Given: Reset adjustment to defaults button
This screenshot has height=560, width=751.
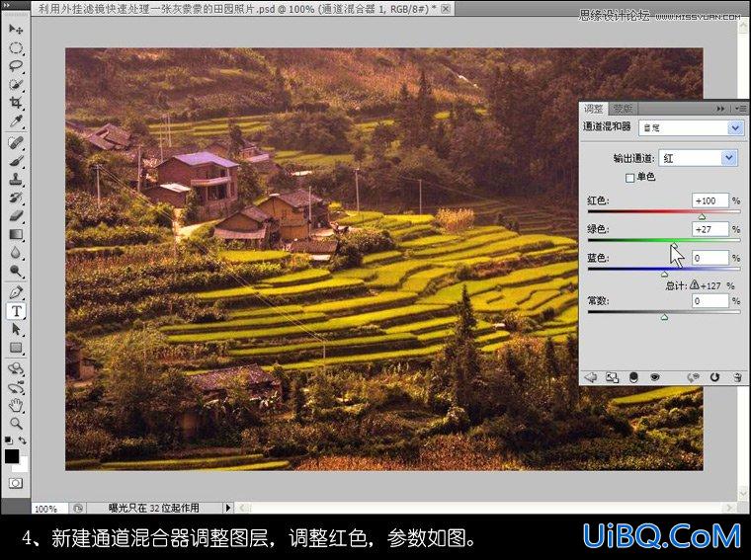Looking at the screenshot, I should pos(714,377).
